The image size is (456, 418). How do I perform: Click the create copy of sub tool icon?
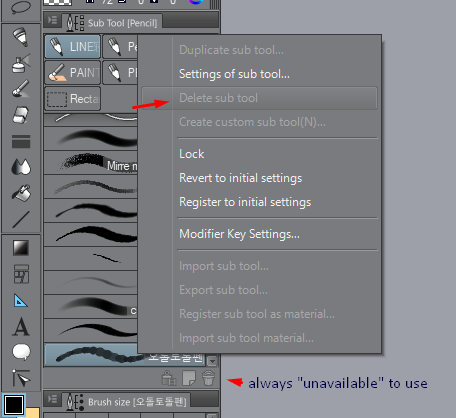click(189, 378)
